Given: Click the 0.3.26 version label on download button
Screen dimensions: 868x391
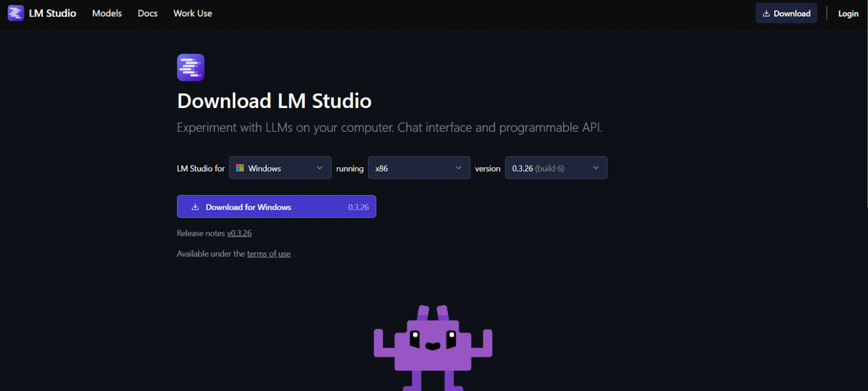Looking at the screenshot, I should [x=358, y=207].
